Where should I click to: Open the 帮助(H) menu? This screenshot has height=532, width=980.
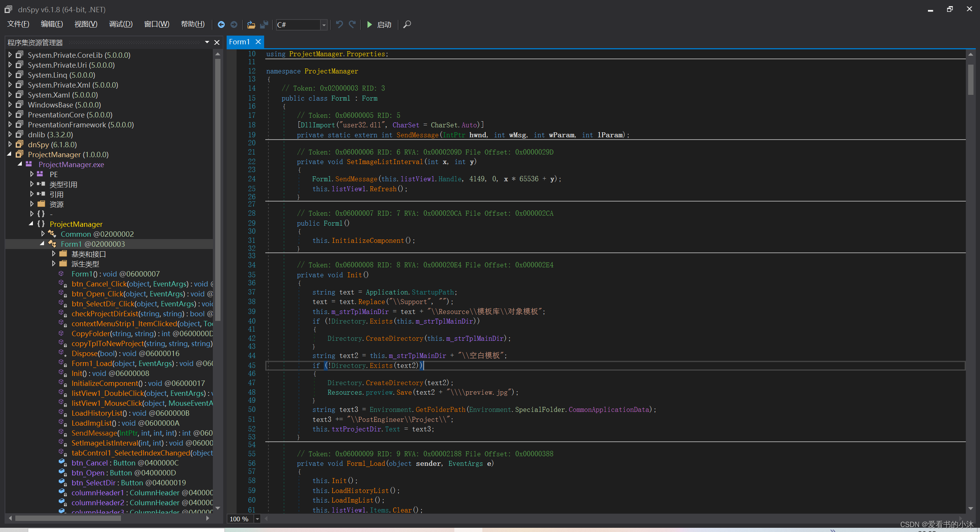193,24
